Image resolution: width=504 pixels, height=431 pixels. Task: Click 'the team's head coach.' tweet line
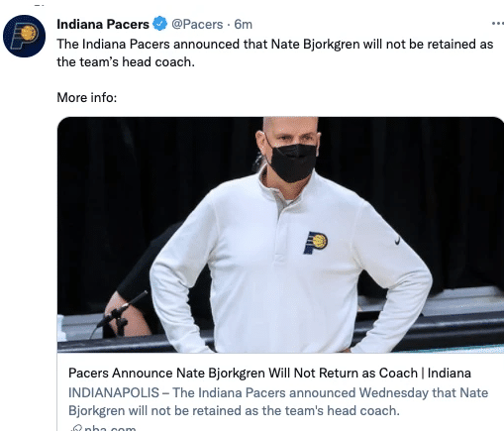(x=126, y=61)
